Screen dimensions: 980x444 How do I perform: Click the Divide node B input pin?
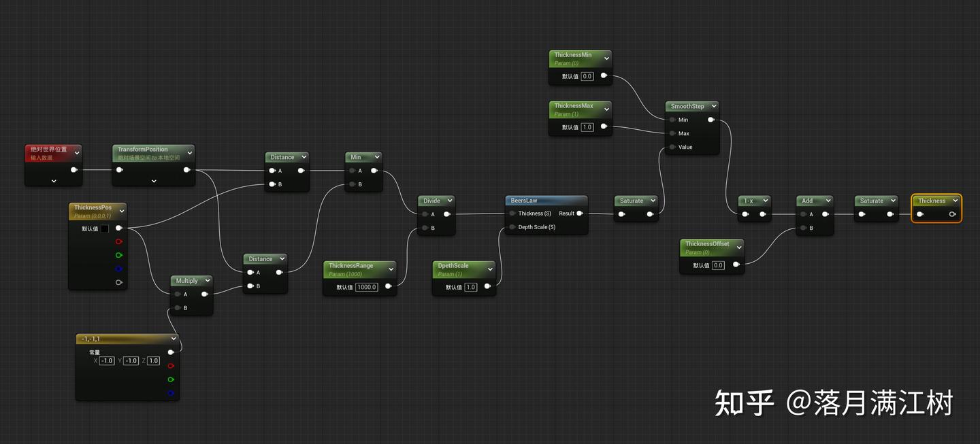tap(424, 228)
